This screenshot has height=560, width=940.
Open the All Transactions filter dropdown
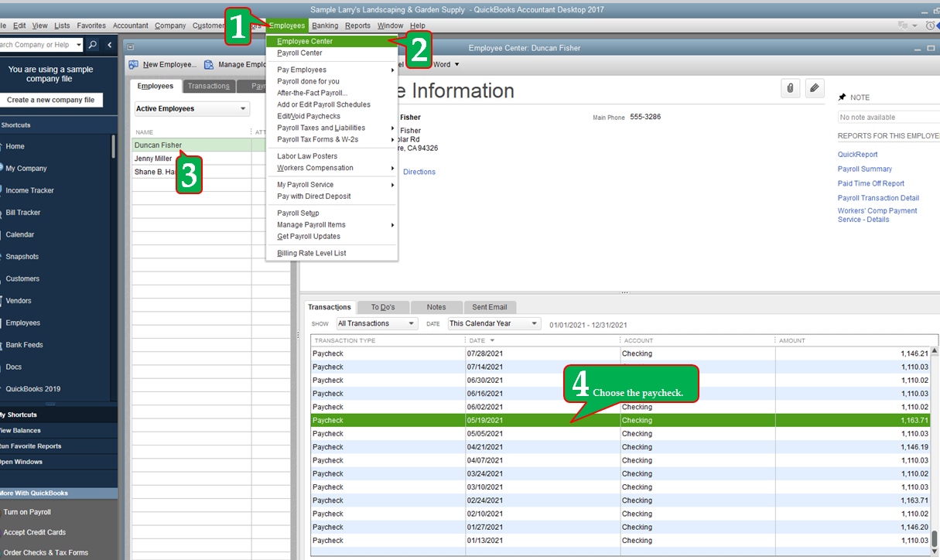(377, 323)
